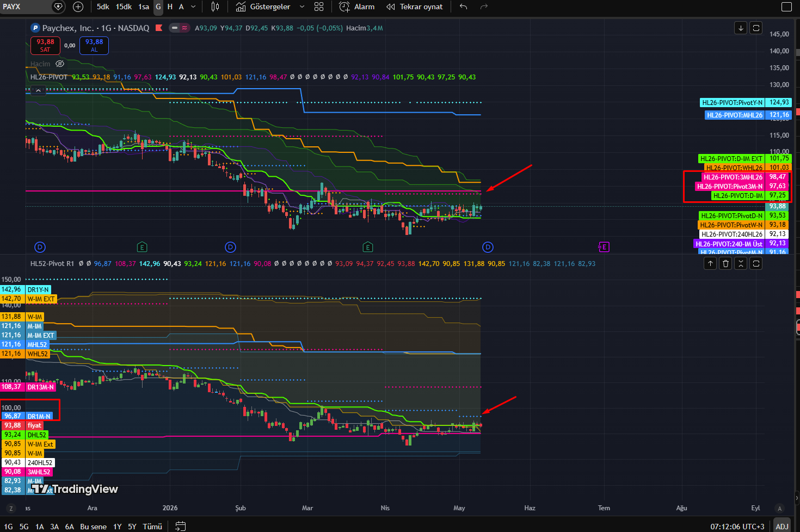This screenshot has height=532, width=800.
Task: Toggle the market status pill indicator
Action: [x=179, y=28]
